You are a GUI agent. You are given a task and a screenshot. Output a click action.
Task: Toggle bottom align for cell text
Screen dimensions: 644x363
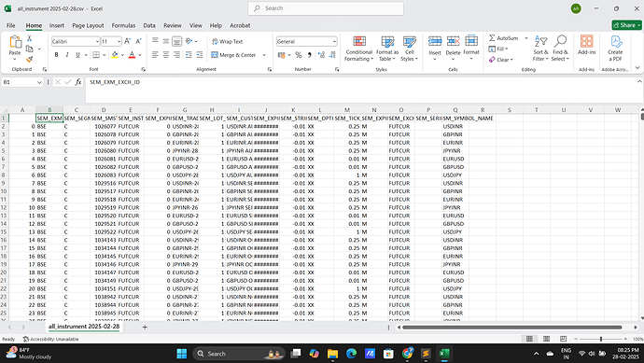pyautogui.click(x=177, y=41)
